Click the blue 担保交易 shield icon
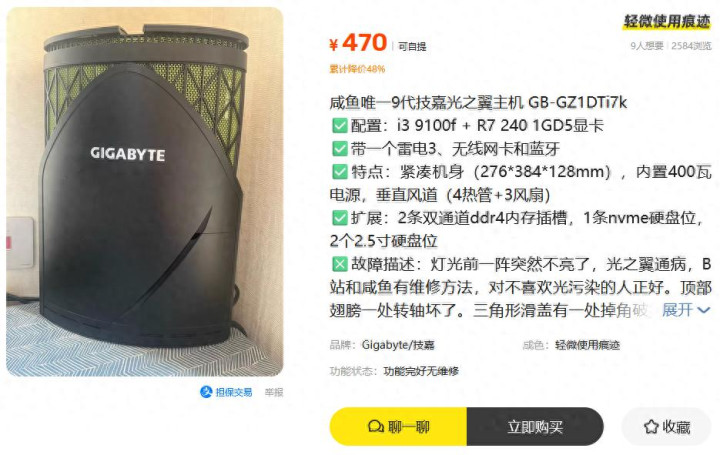 (x=206, y=392)
